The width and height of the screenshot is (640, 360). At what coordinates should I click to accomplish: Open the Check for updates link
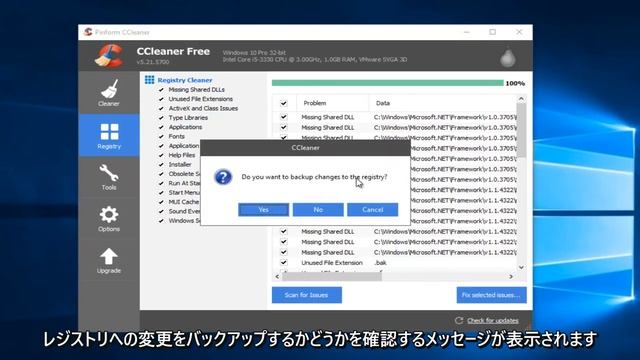coord(493,320)
